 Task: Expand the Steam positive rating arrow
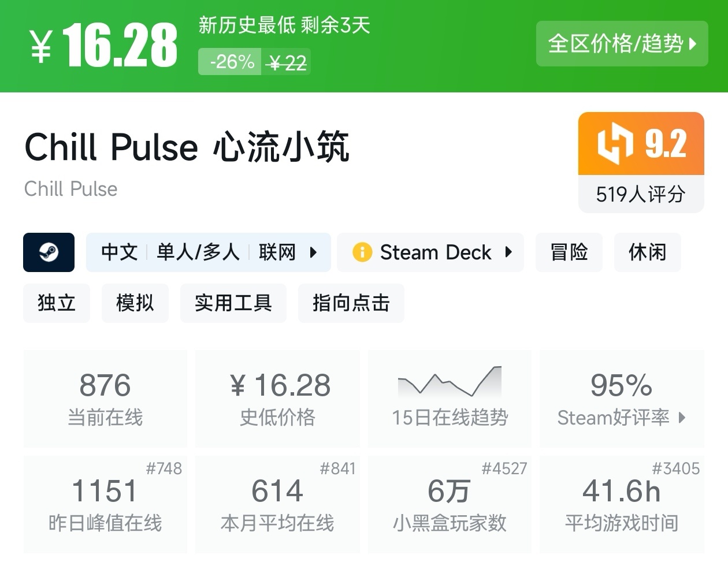tap(682, 418)
